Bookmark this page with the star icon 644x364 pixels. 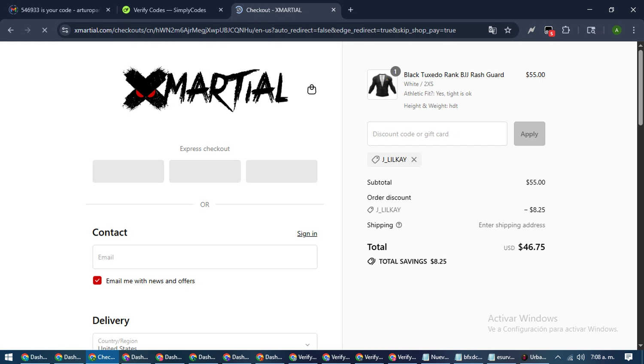coord(508,30)
